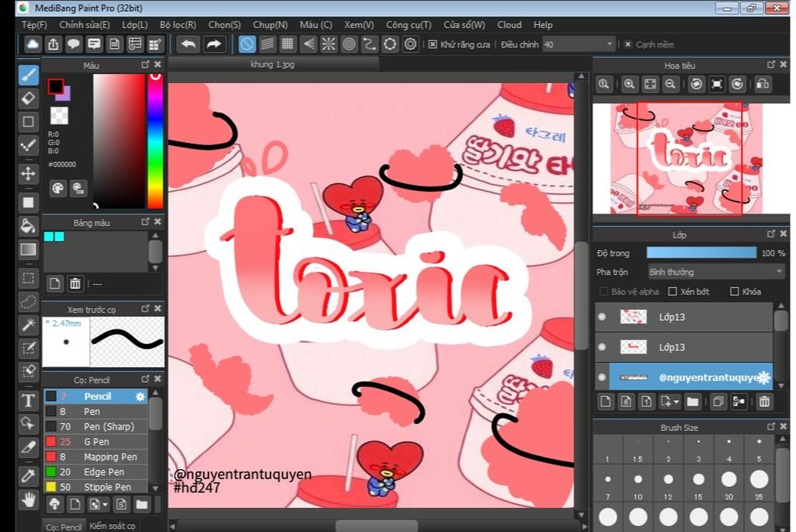Select the G Pen brush

[x=96, y=442]
